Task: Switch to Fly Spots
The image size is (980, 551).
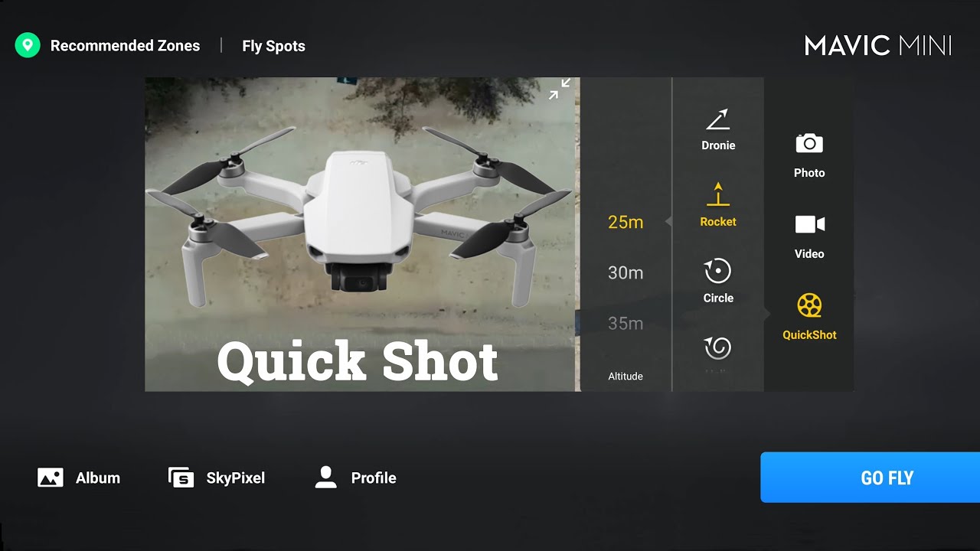Action: [x=273, y=46]
